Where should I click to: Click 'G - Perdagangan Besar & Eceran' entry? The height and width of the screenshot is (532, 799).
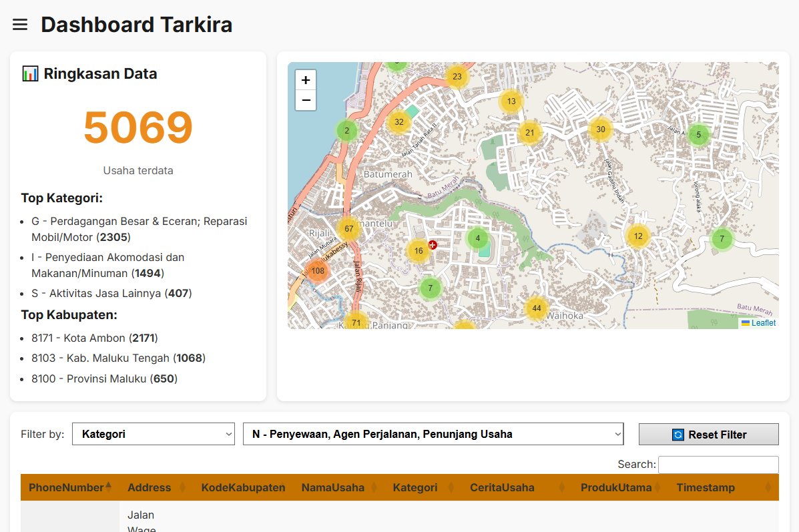tap(139, 230)
